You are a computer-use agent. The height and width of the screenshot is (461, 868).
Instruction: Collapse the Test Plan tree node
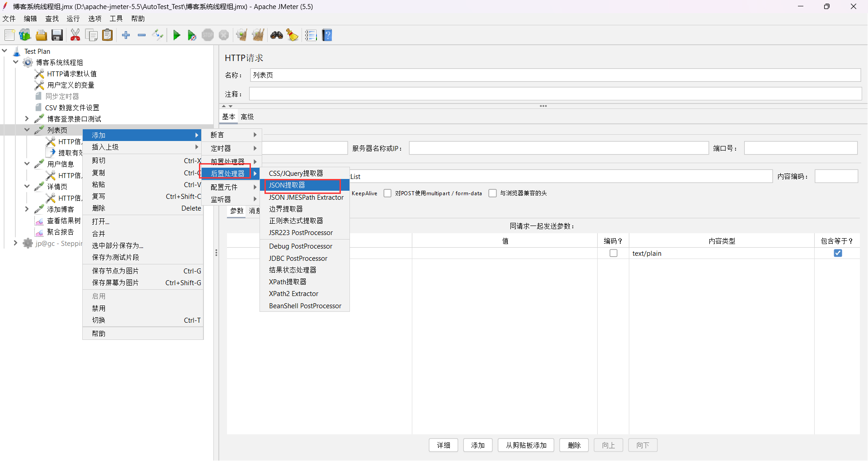(x=5, y=51)
